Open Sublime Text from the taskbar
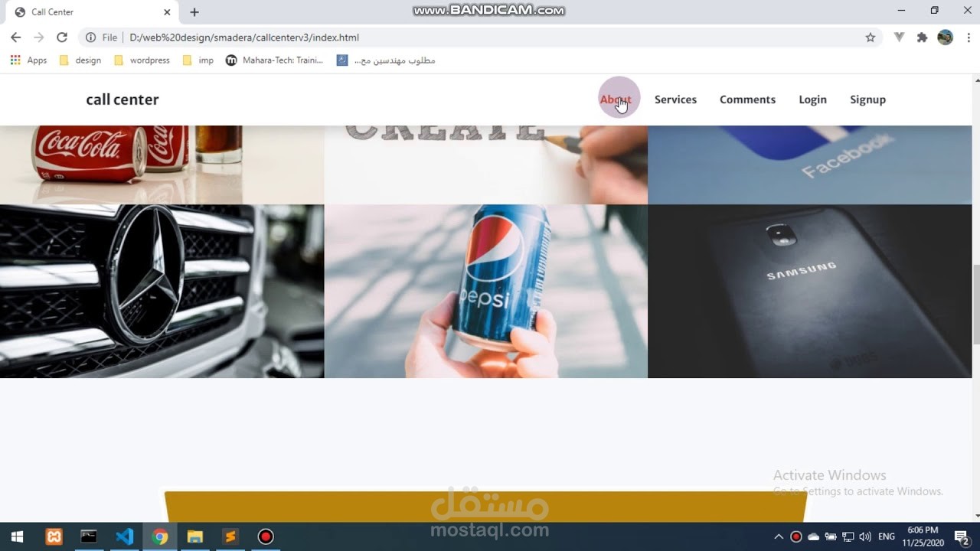This screenshot has height=551, width=980. 230,536
